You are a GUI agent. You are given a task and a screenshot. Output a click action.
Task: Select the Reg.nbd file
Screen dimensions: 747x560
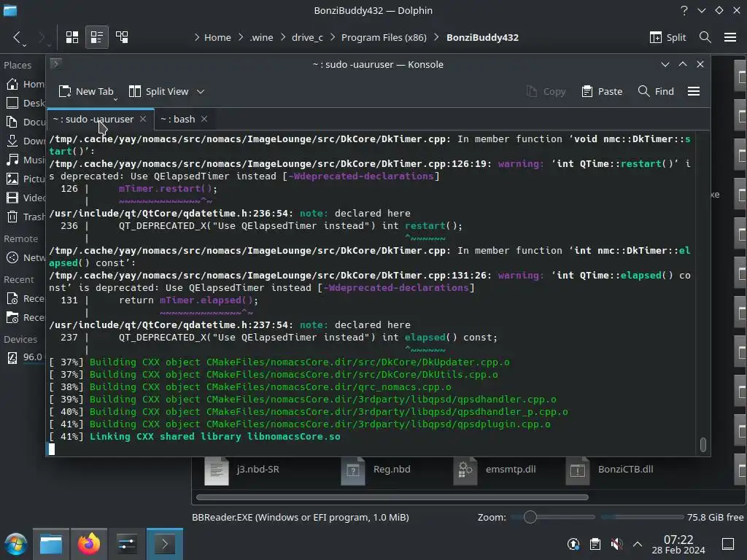(376, 470)
